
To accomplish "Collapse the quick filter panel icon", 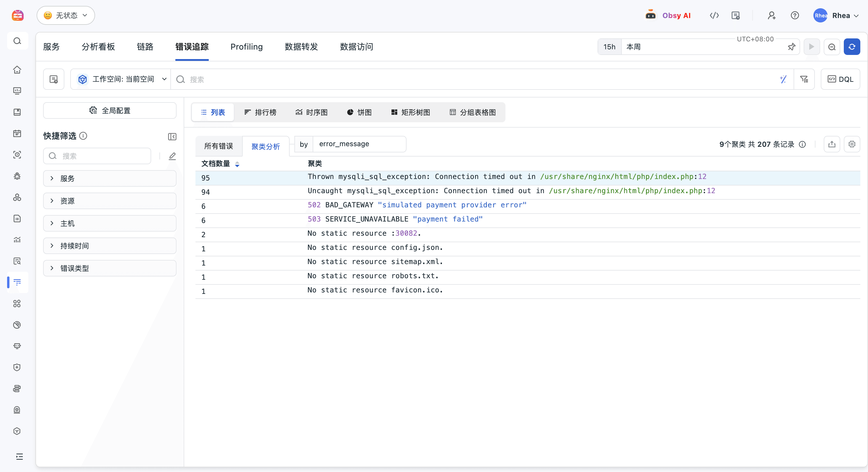I will [x=172, y=136].
